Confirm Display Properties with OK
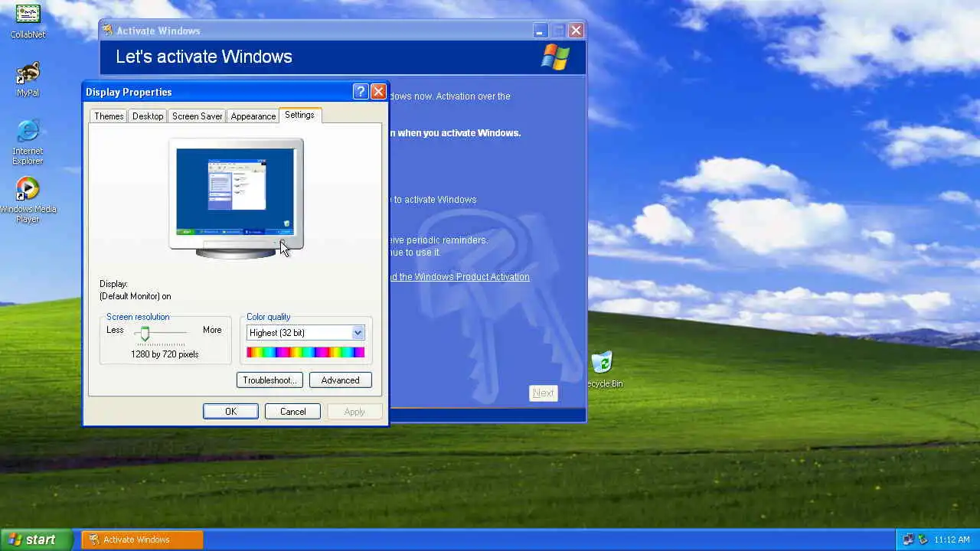 tap(230, 412)
